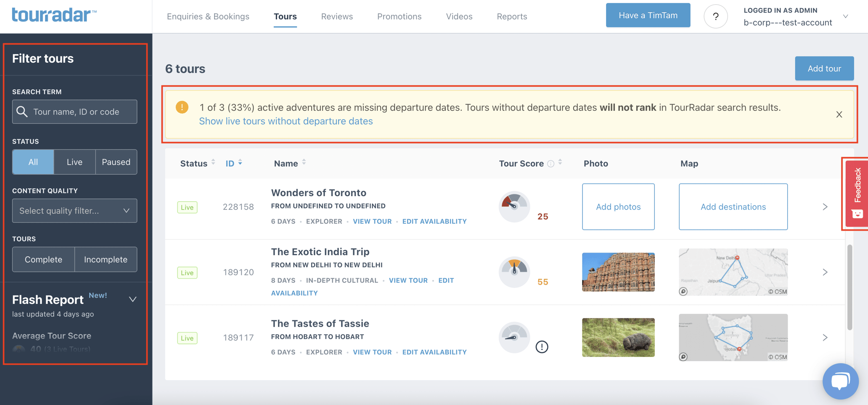Expand the Flash Report section
Viewport: 868px width, 405px height.
(x=132, y=299)
